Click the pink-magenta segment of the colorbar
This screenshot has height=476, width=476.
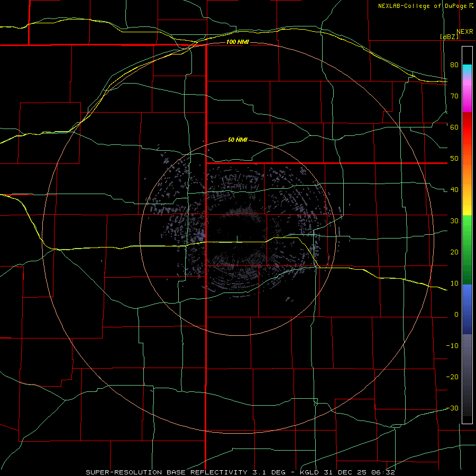click(x=467, y=94)
